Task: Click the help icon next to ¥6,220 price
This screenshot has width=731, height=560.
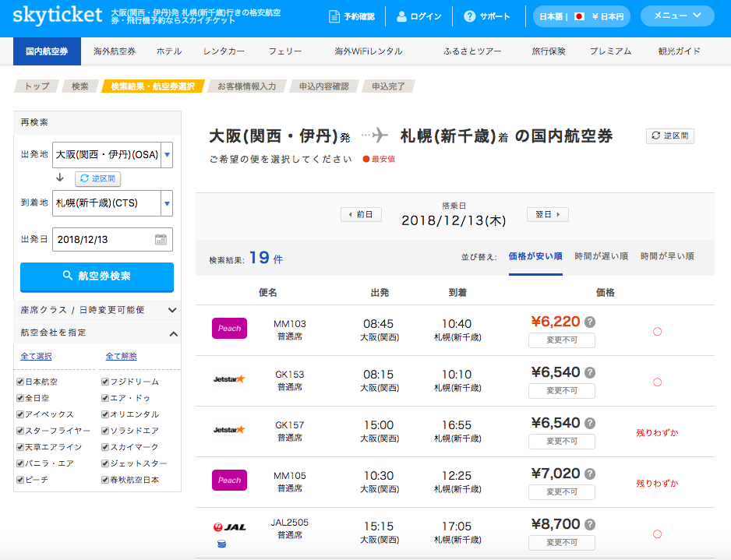Action: 590,322
